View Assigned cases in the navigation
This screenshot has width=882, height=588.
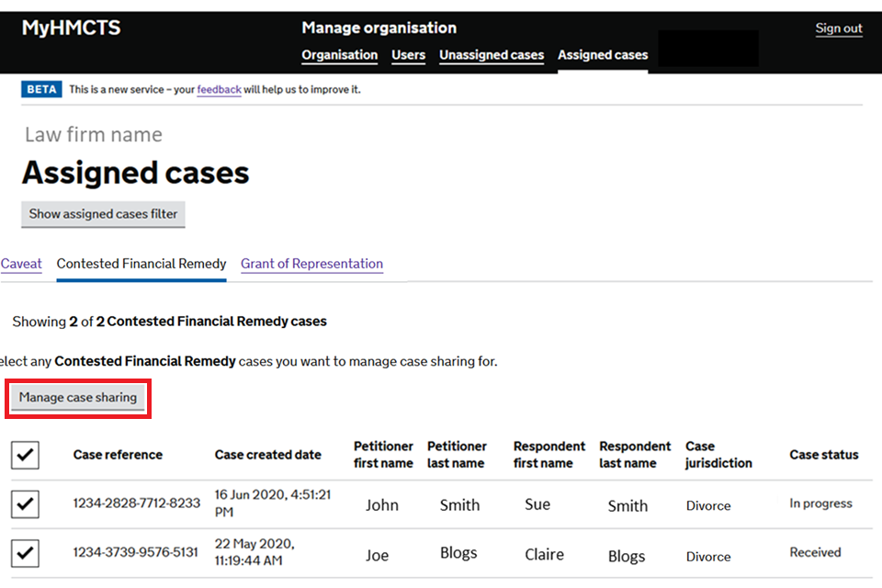tap(602, 55)
